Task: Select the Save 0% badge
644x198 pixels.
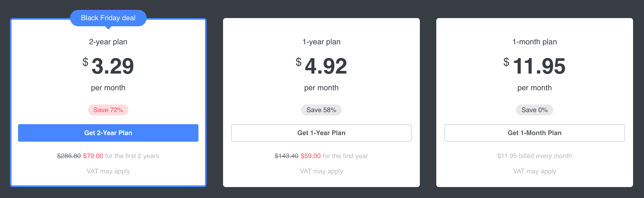Action: click(535, 110)
